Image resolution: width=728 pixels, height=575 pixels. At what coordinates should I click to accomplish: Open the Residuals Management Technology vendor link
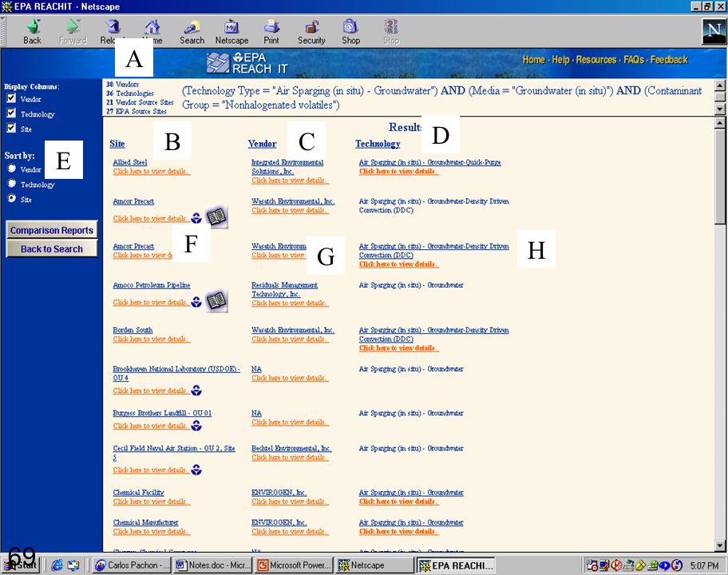coord(285,289)
